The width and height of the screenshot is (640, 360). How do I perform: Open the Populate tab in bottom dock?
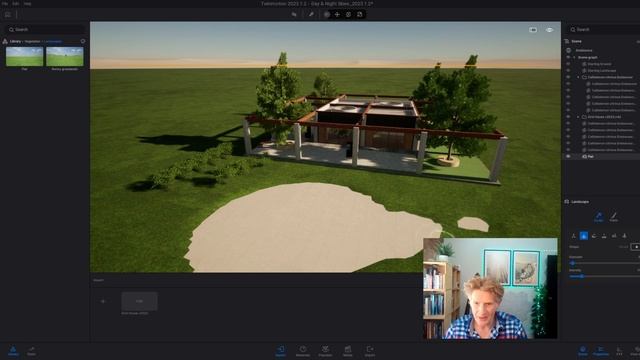pyautogui.click(x=325, y=351)
